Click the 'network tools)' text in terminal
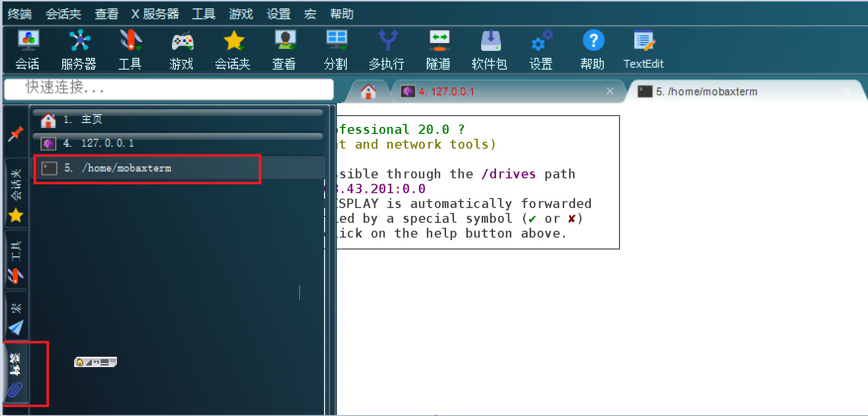 (441, 144)
